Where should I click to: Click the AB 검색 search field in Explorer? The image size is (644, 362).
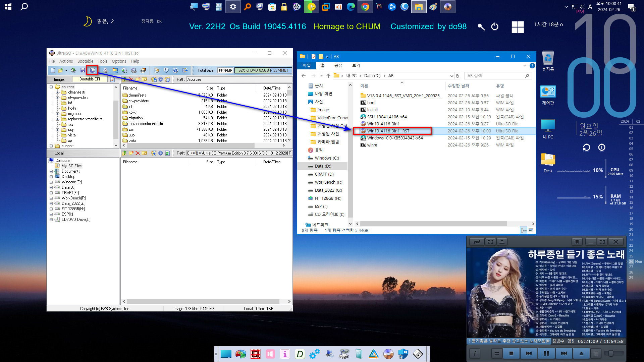498,76
